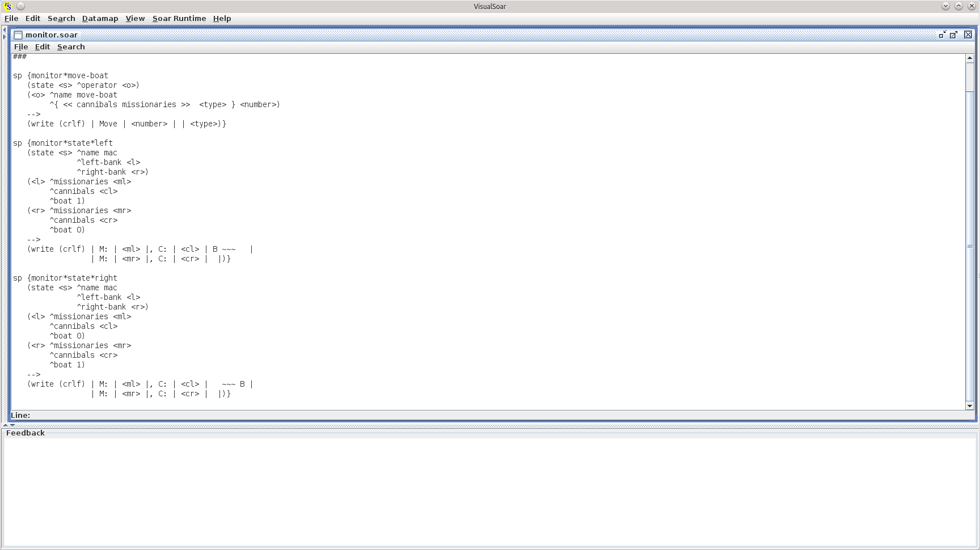Screen dimensions: 980x550
Task: Collapse left pane using left arrow on divider
Action: pos(5,30)
